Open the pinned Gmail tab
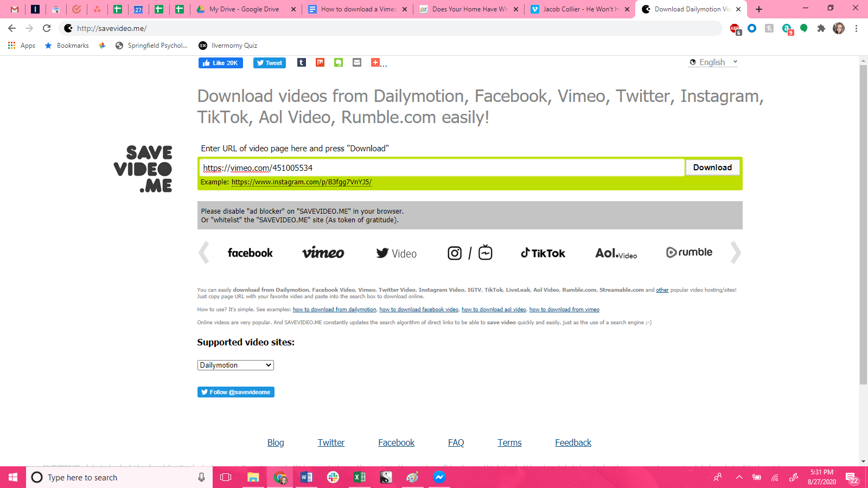 point(15,9)
